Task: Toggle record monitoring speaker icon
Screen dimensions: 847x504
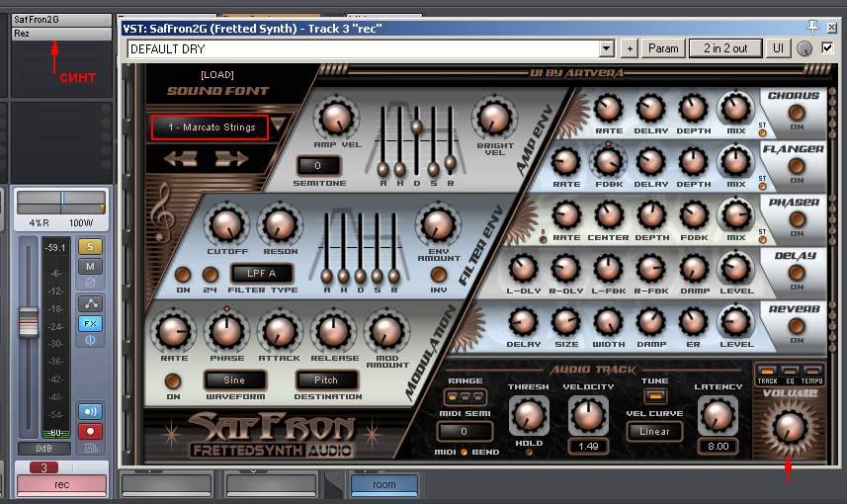Action: tap(90, 412)
